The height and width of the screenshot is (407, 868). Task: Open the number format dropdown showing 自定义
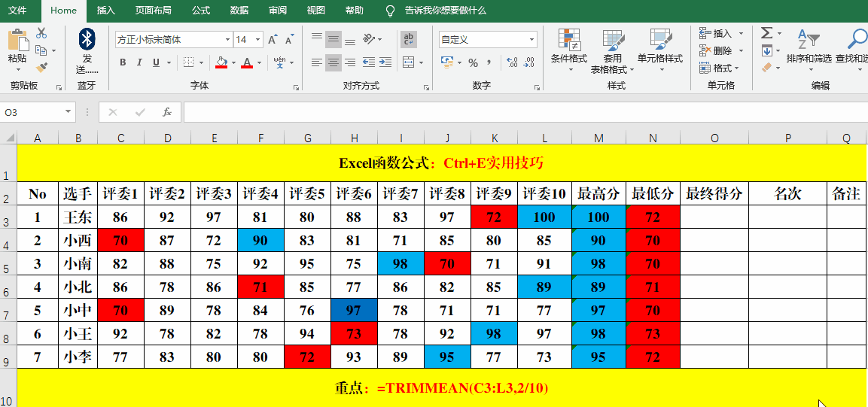[531, 39]
